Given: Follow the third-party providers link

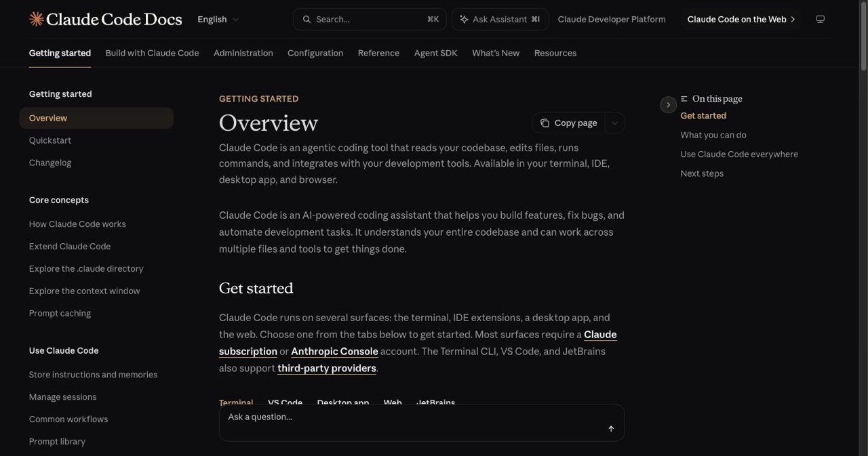Looking at the screenshot, I should 327,368.
